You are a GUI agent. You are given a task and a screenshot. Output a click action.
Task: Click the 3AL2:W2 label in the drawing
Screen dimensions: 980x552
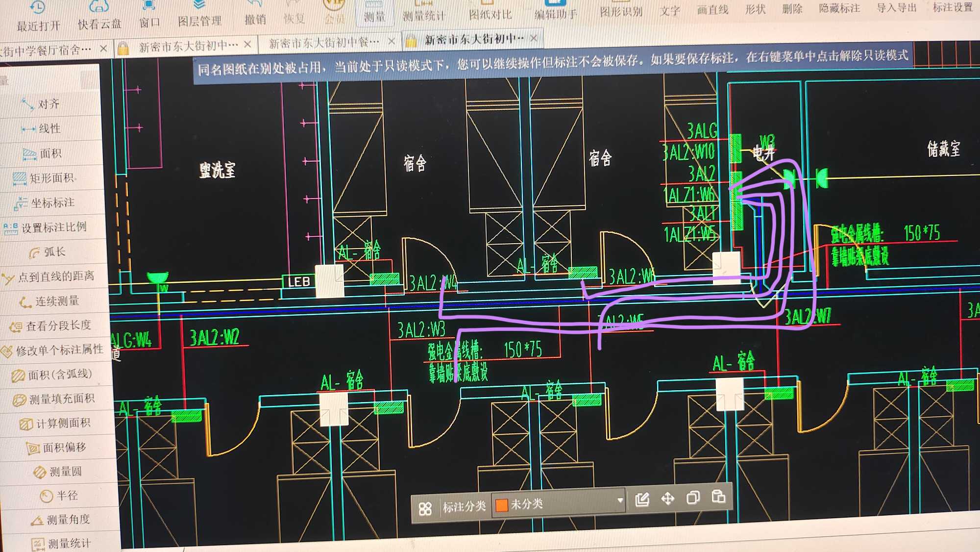[x=215, y=337]
